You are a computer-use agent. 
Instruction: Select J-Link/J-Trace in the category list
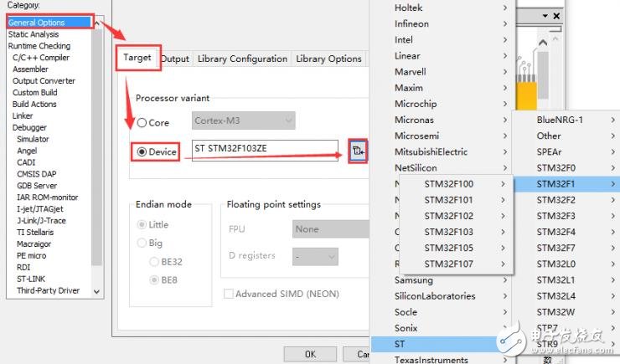(x=41, y=221)
